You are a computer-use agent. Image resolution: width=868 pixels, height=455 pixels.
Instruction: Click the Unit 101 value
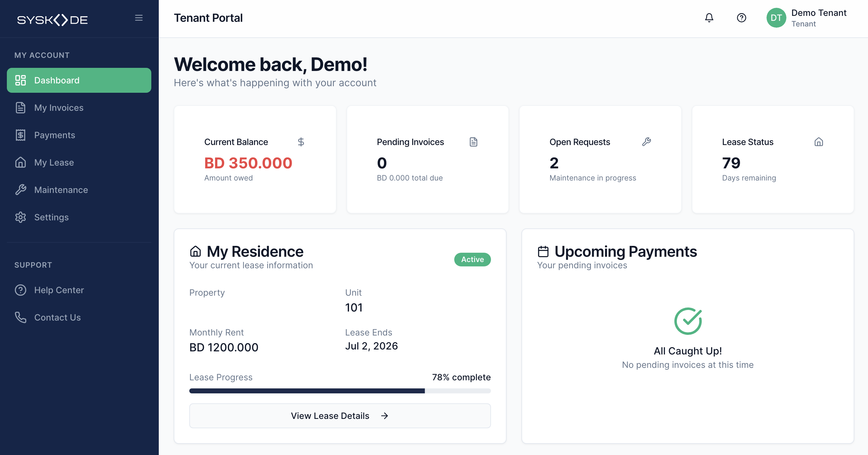point(354,307)
